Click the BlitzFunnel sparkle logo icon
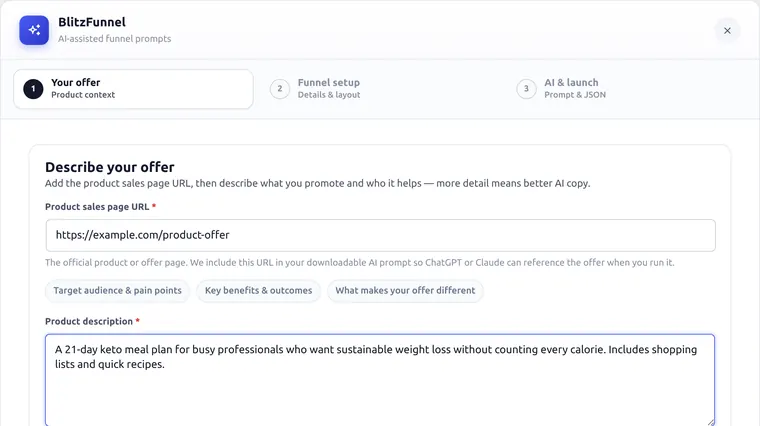Screen dimensions: 760x426 [34, 30]
